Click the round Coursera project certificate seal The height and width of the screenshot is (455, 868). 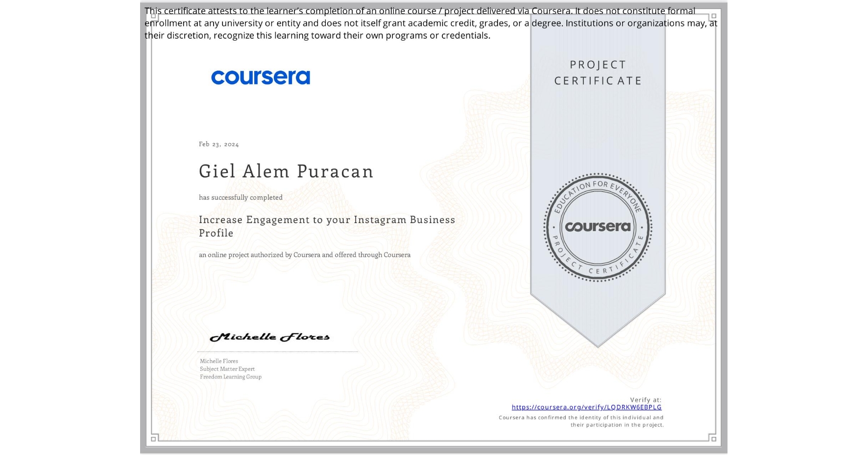[x=598, y=227]
